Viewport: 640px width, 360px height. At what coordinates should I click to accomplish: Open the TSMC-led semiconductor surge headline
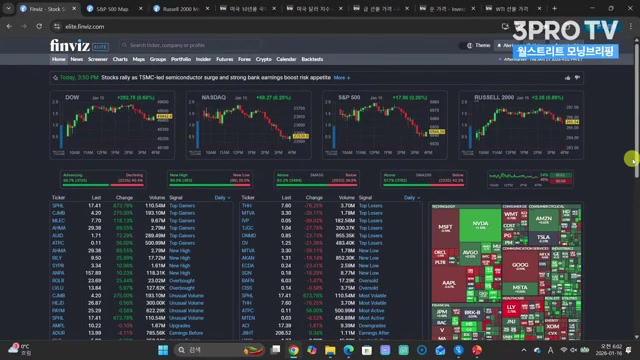tap(216, 78)
